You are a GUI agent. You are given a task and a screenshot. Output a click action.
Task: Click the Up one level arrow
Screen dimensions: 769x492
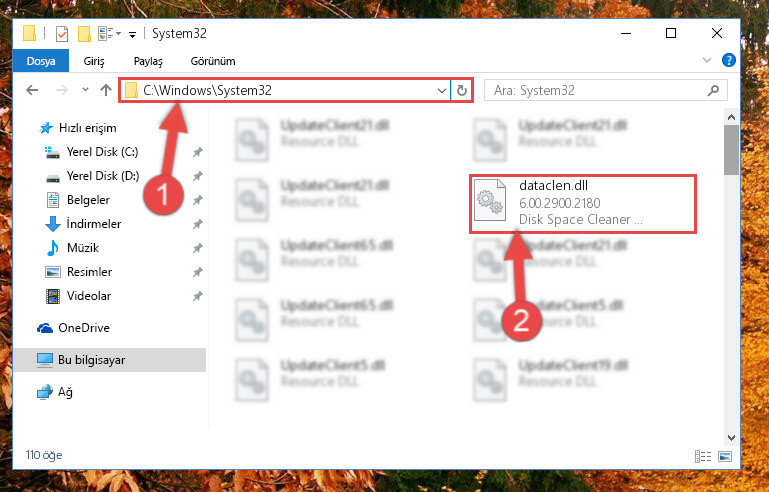click(x=105, y=90)
